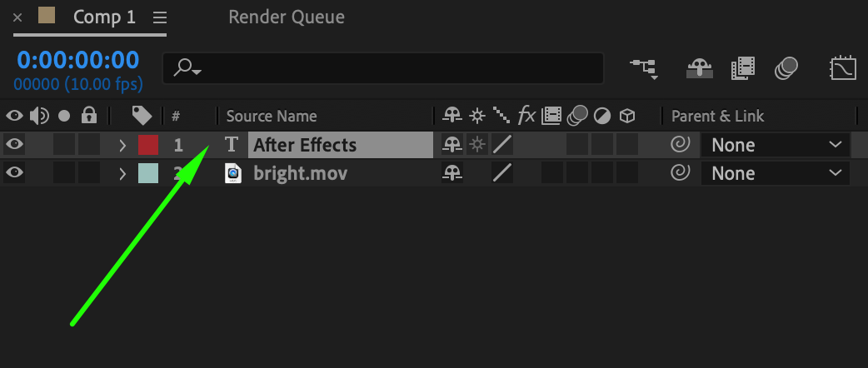Toggle Hide Shy Layers in the toolbar
Screen dimensions: 868x368
point(700,68)
